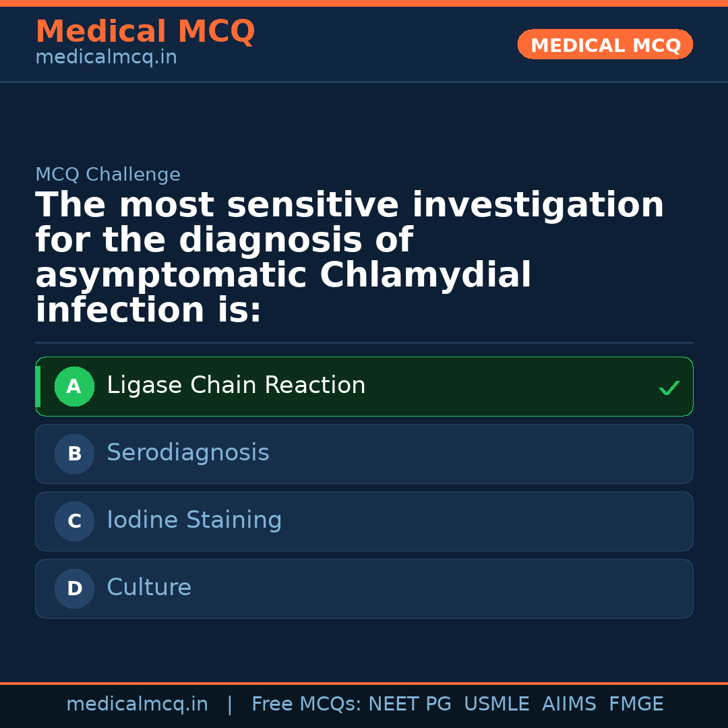Choose the Serodiagnosis answer text
This screenshot has height=728, width=728.
[187, 453]
